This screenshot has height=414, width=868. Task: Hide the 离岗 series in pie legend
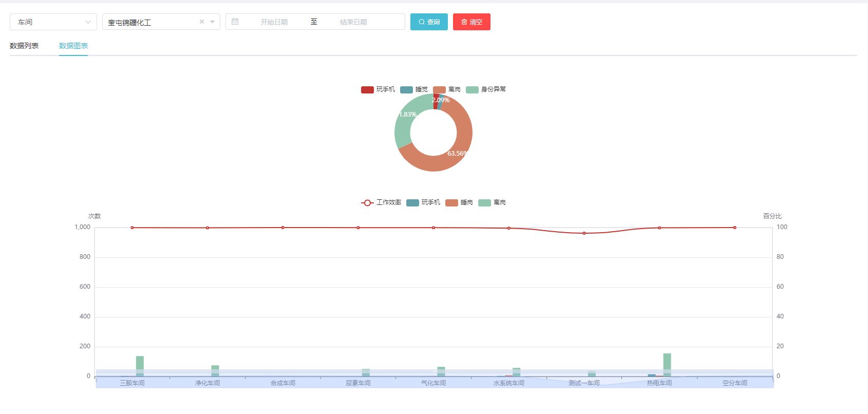click(439, 90)
